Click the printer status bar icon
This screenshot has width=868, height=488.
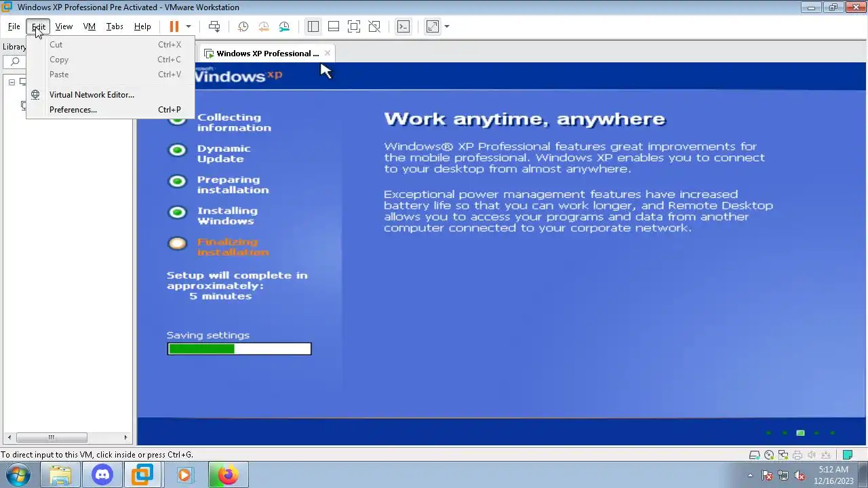coord(797,455)
